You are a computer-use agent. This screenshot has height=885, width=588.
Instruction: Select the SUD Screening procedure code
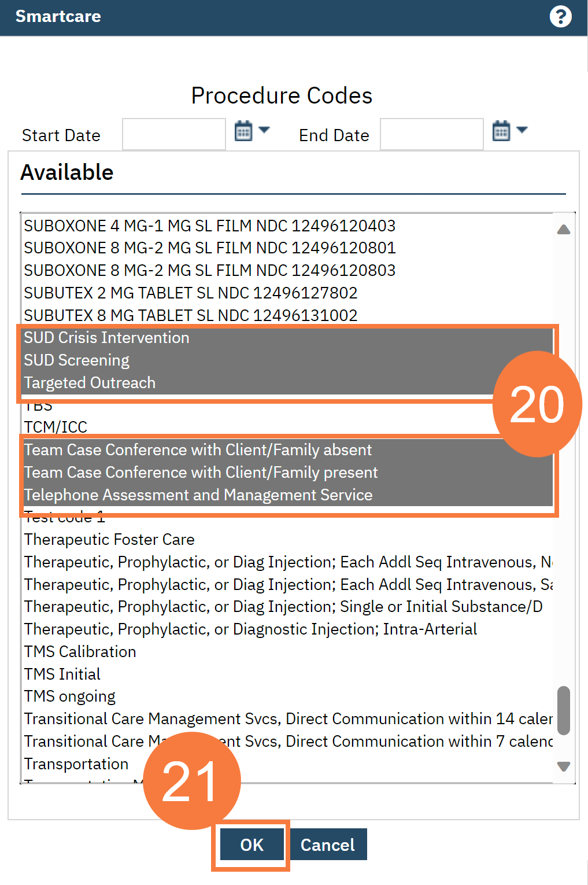coord(77,360)
